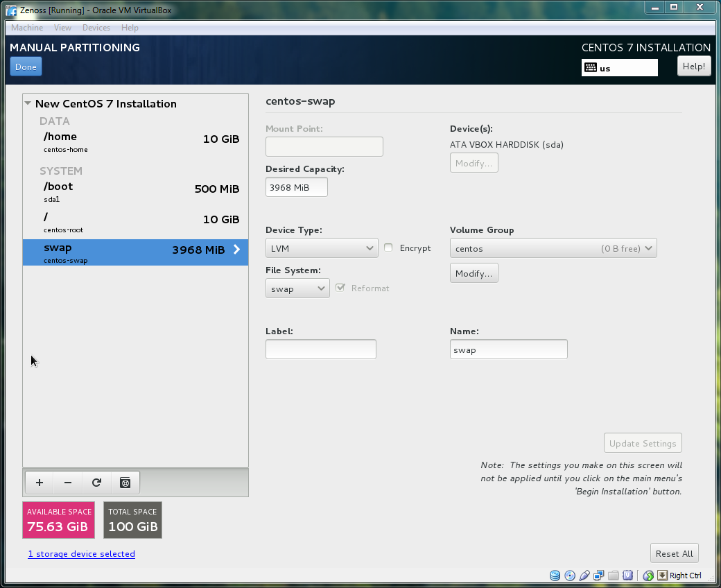Click the hard disk status bar icon
The image size is (721, 588).
(555, 576)
